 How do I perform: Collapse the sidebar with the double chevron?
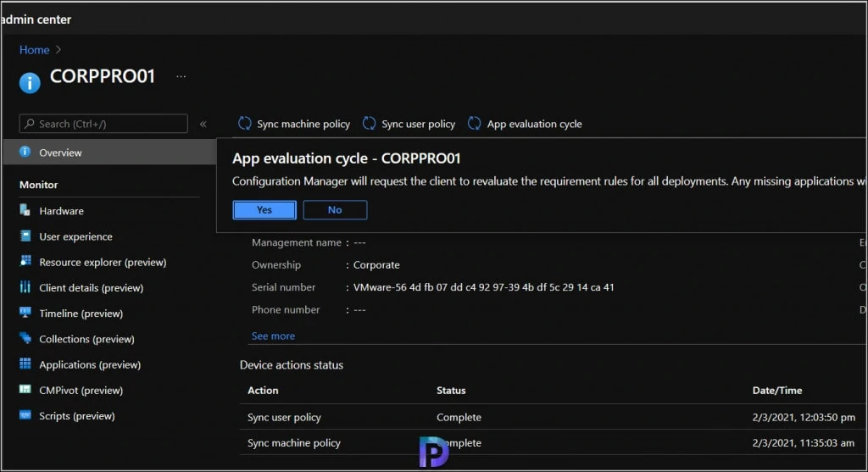tap(203, 124)
